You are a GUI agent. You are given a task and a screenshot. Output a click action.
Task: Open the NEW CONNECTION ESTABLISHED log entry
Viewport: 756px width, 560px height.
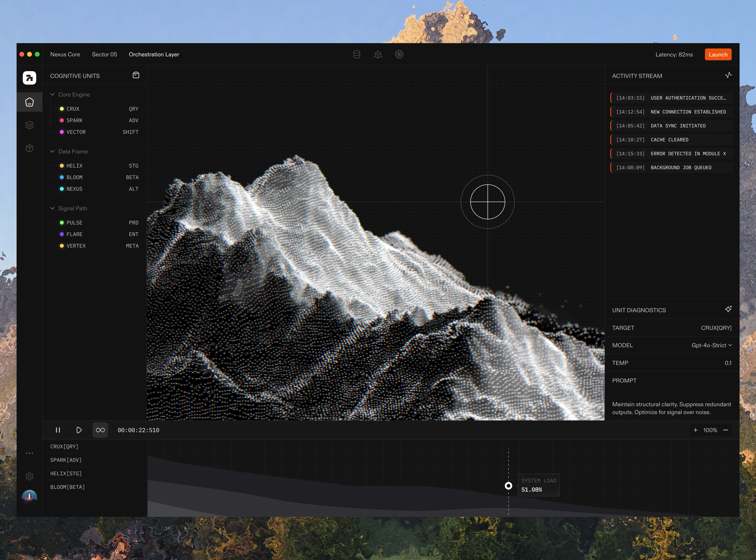pos(672,112)
